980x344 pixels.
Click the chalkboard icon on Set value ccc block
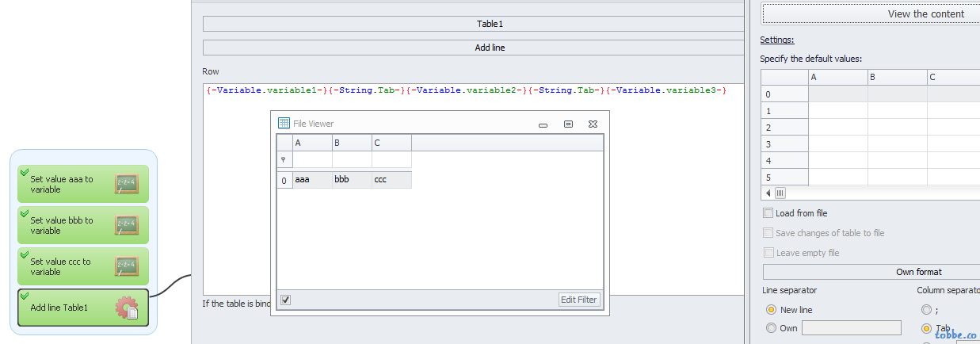pos(127,266)
